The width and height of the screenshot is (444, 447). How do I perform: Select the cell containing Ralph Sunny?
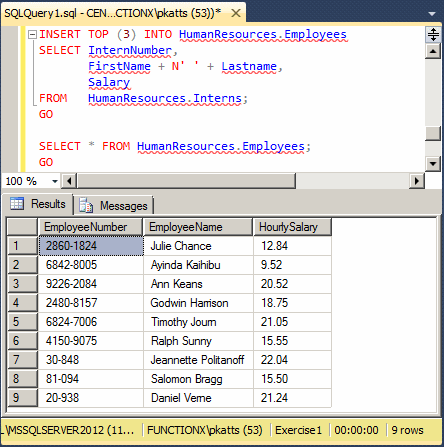(198, 341)
